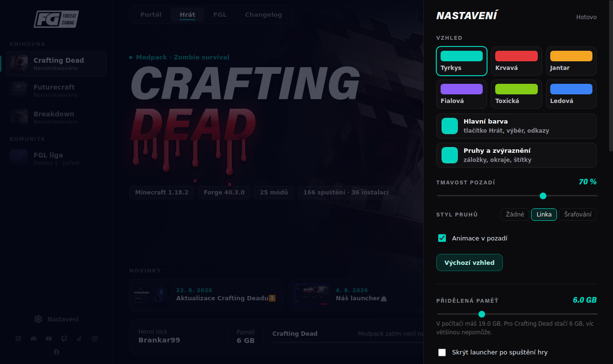Screen dimensions: 613x364
Task: Set stripe style to Linka
Action: (544, 215)
